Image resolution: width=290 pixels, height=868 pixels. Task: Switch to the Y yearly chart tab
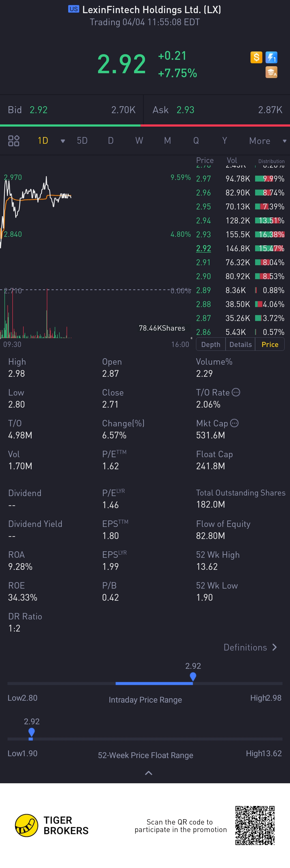coord(224,141)
